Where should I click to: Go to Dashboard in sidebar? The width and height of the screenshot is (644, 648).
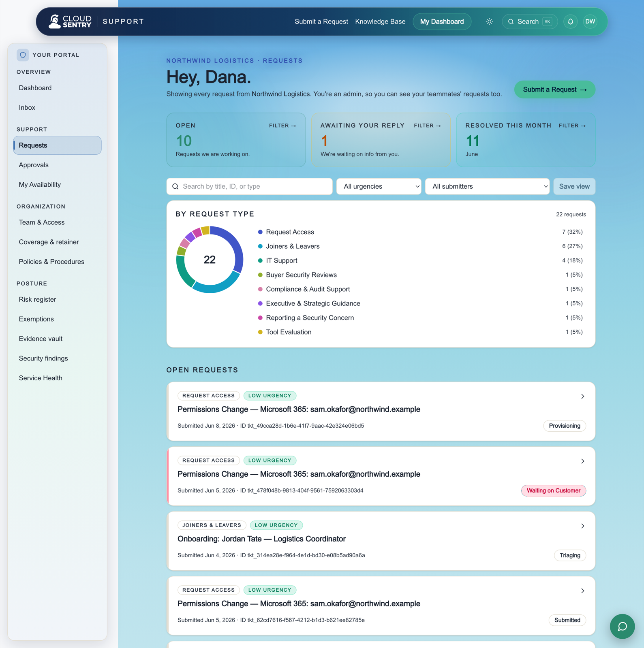[x=57, y=88]
